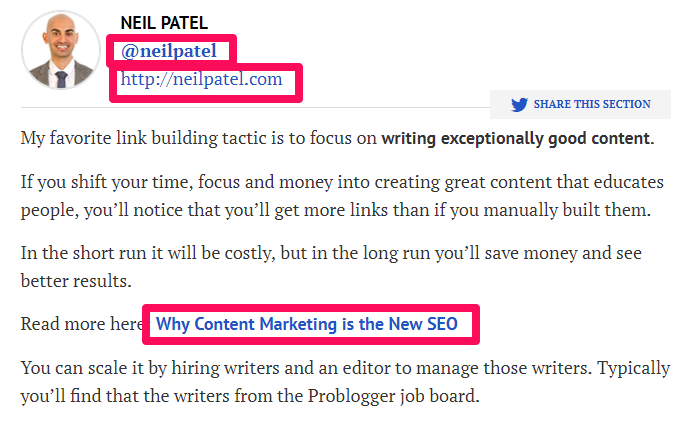
Task: Click the Read more here text
Action: point(82,324)
